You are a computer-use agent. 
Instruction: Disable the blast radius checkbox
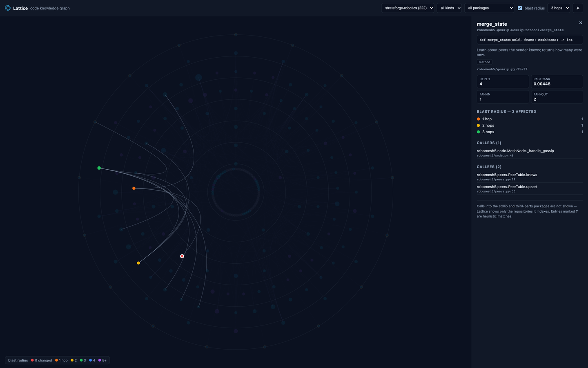520,8
